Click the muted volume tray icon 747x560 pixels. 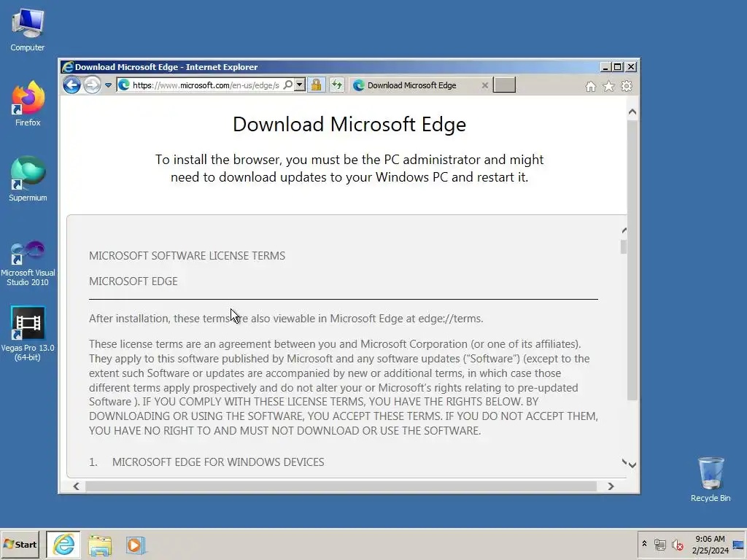click(677, 544)
